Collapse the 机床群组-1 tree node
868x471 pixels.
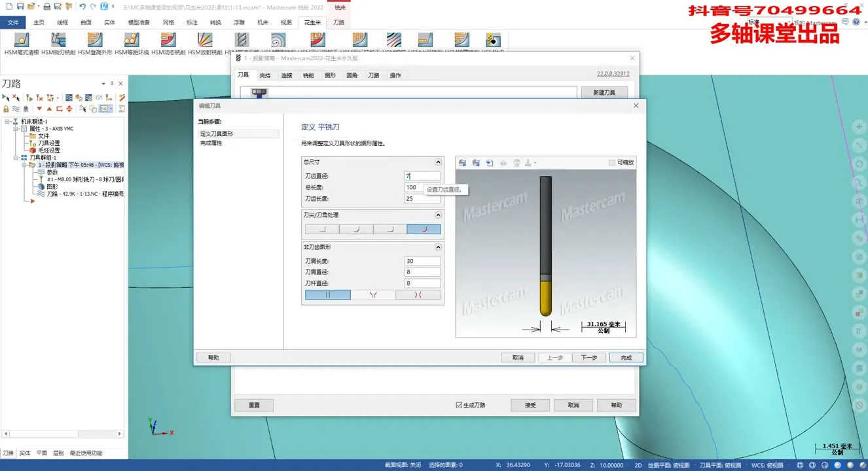click(7, 122)
